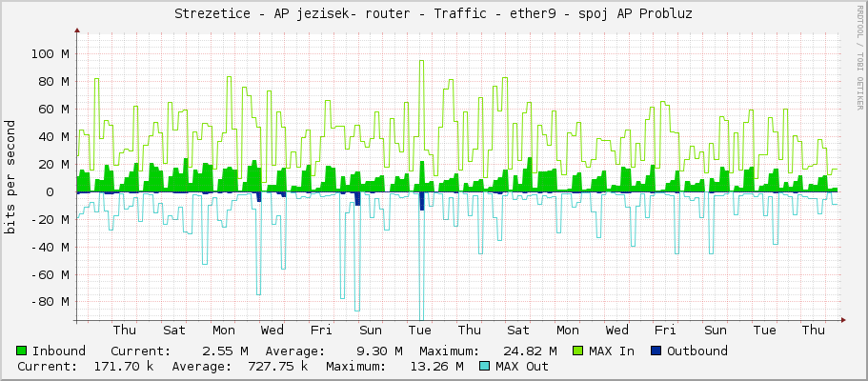Image resolution: width=868 pixels, height=381 pixels.
Task: Click the 'MAX In' legend label
Action: click(x=612, y=351)
